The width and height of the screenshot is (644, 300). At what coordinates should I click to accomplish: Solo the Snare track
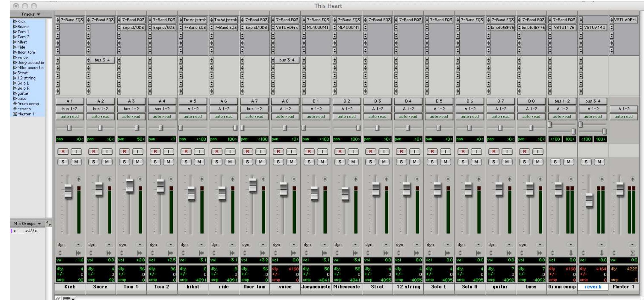tap(94, 162)
